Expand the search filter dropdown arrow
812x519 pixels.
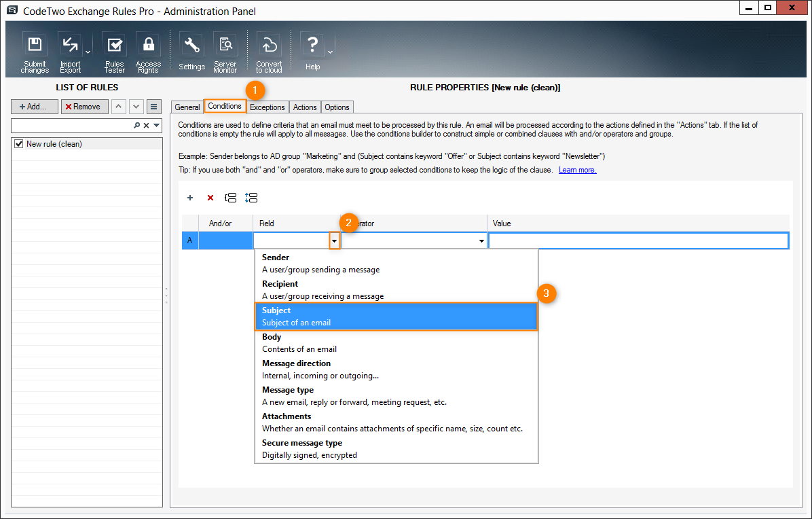coord(156,126)
